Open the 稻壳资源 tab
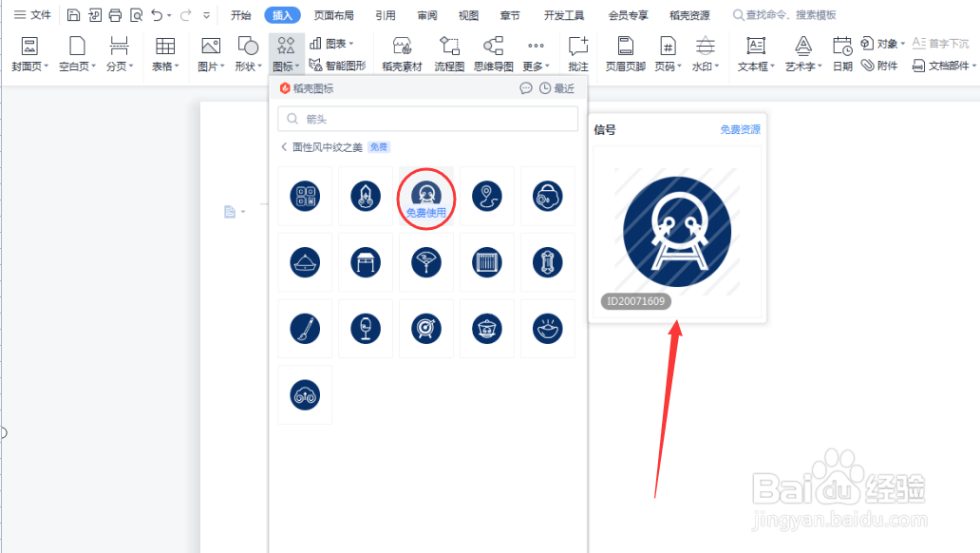980x553 pixels. click(689, 15)
